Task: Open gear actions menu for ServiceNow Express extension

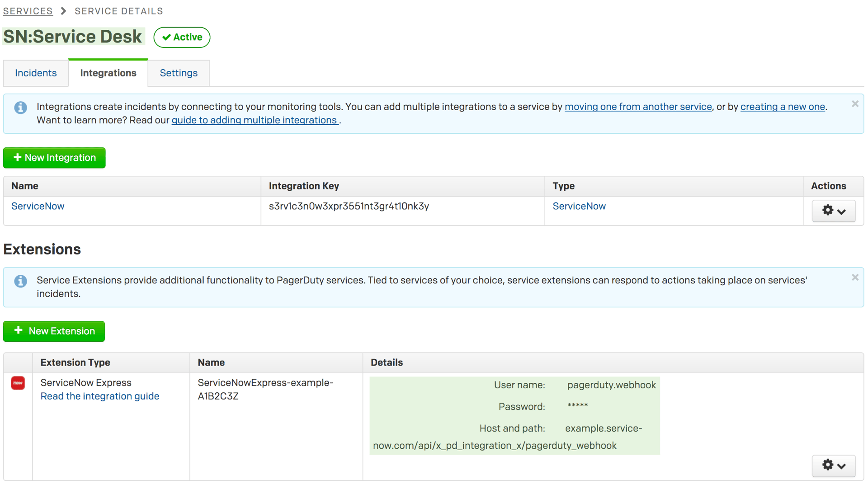Action: [834, 465]
